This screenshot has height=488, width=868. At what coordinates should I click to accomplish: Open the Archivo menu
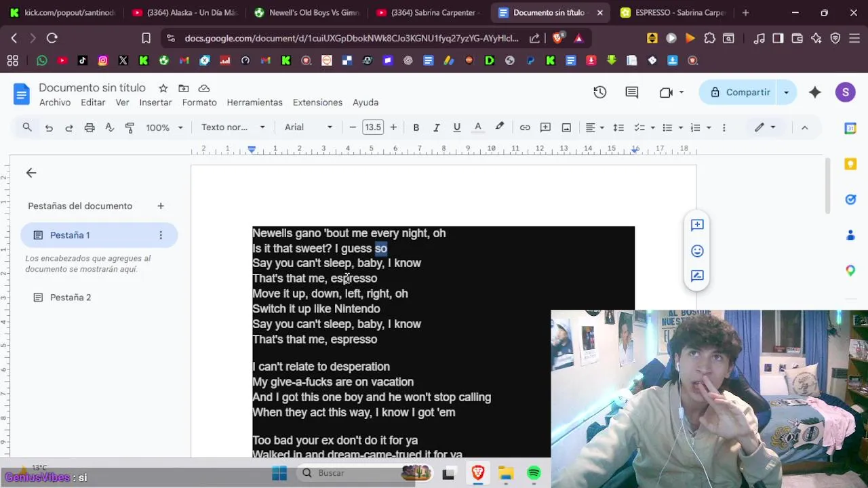pyautogui.click(x=55, y=102)
